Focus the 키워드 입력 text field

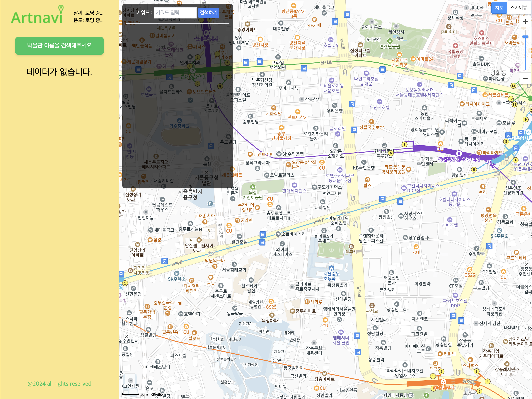(175, 13)
